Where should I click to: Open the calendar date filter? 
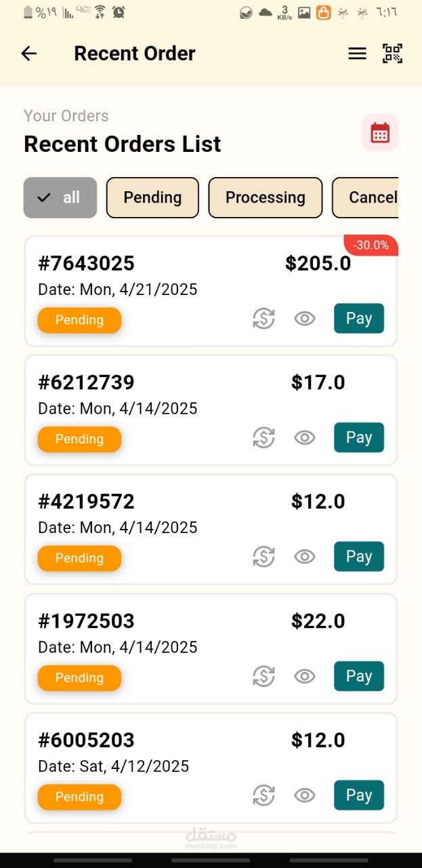pyautogui.click(x=379, y=133)
